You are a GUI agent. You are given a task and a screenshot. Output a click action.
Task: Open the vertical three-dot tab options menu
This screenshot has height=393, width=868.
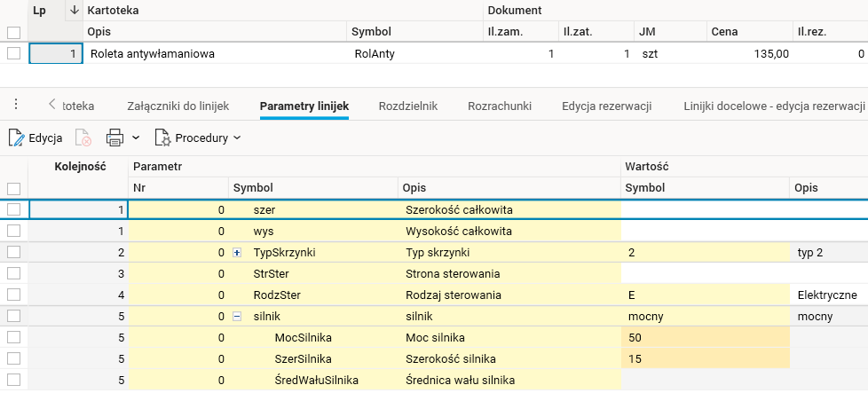[x=16, y=106]
